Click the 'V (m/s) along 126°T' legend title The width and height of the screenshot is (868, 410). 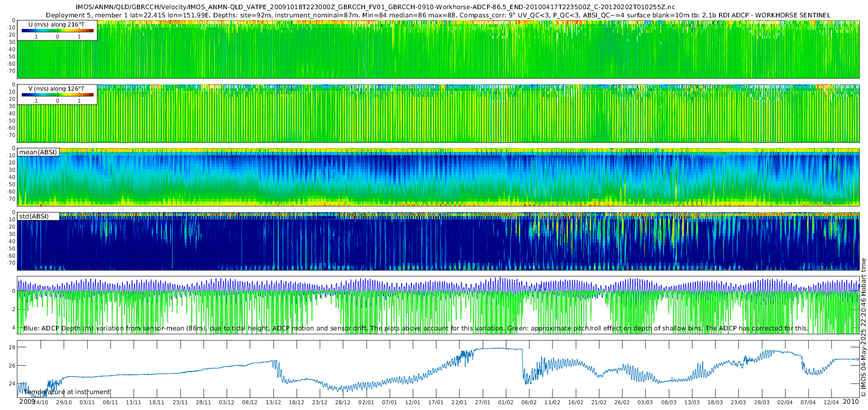point(57,88)
